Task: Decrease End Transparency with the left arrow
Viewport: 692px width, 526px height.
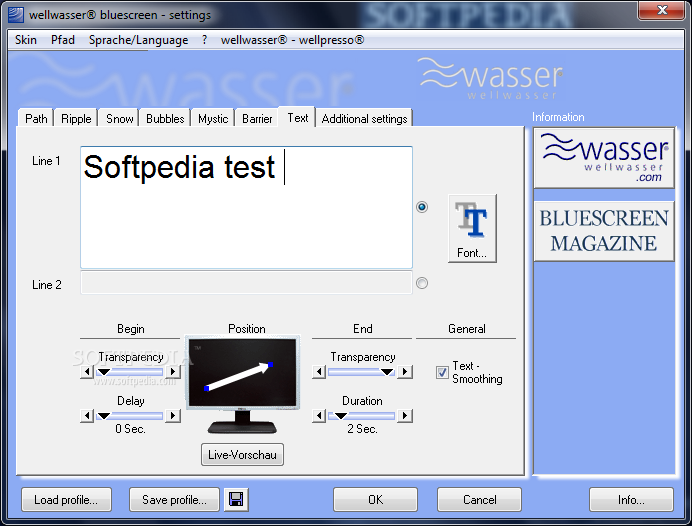Action: pos(319,372)
